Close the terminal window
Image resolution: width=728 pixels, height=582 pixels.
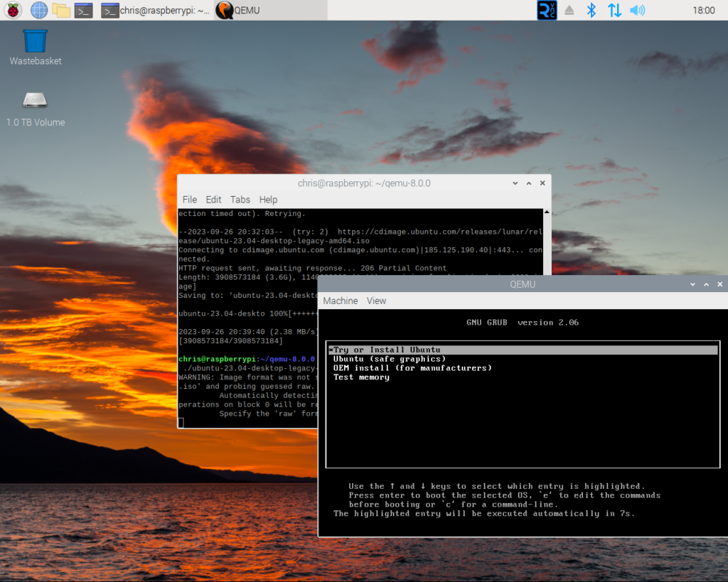pyautogui.click(x=542, y=183)
